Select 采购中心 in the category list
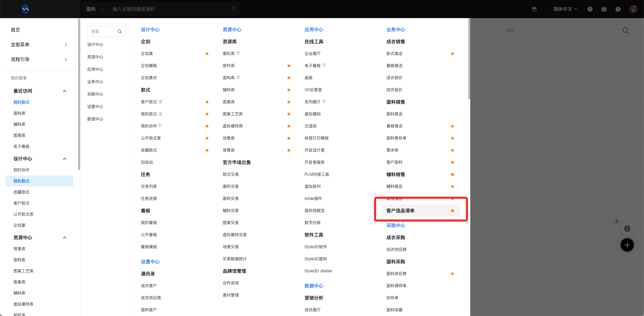The width and height of the screenshot is (644, 316). pos(95,94)
